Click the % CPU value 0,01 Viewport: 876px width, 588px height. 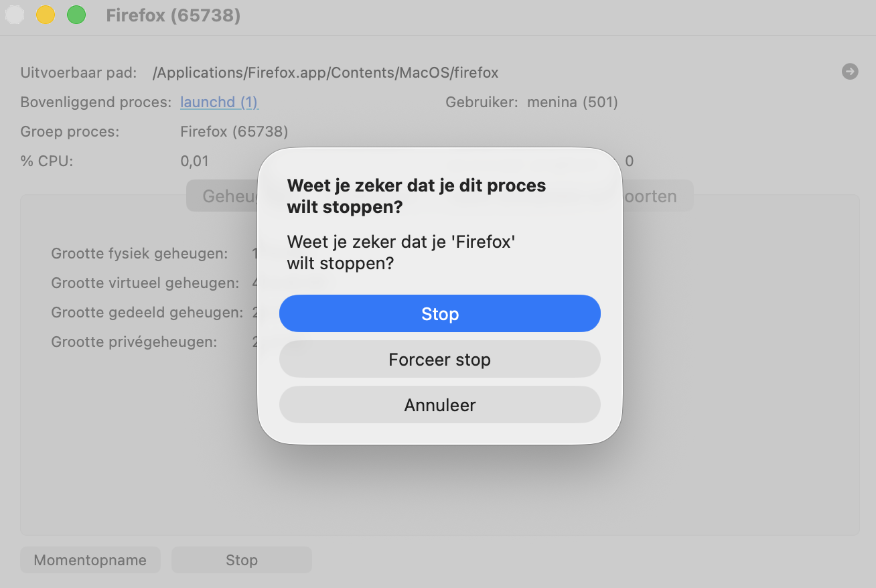point(194,161)
